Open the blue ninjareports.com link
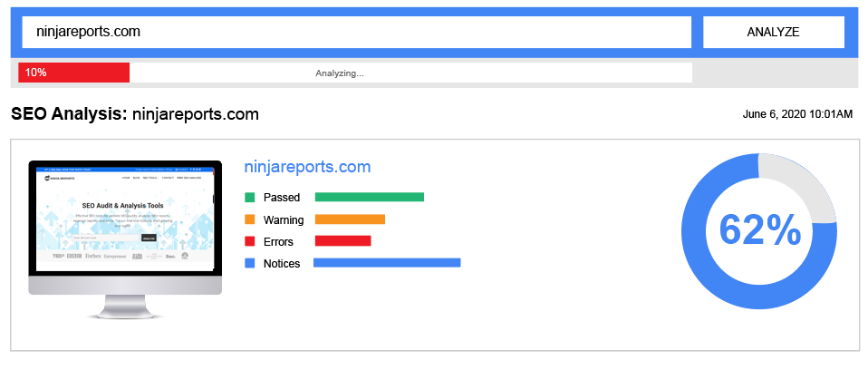The image size is (868, 370). pos(307,167)
